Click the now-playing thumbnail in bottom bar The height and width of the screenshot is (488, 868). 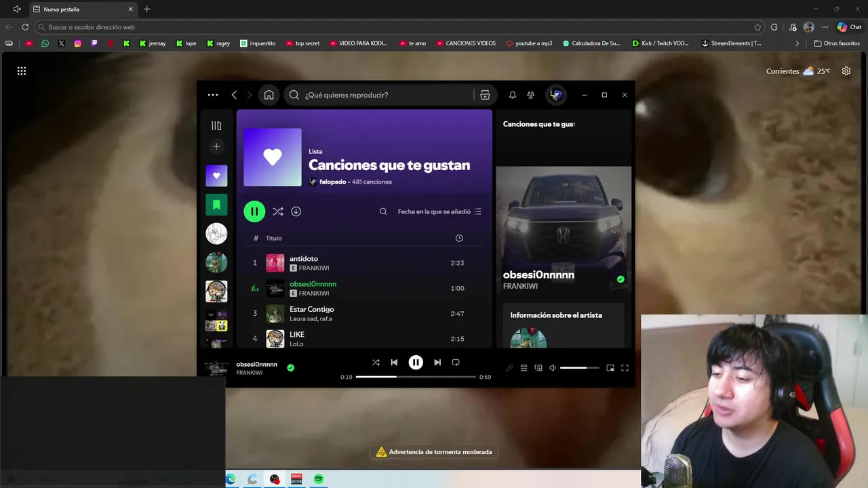click(216, 368)
